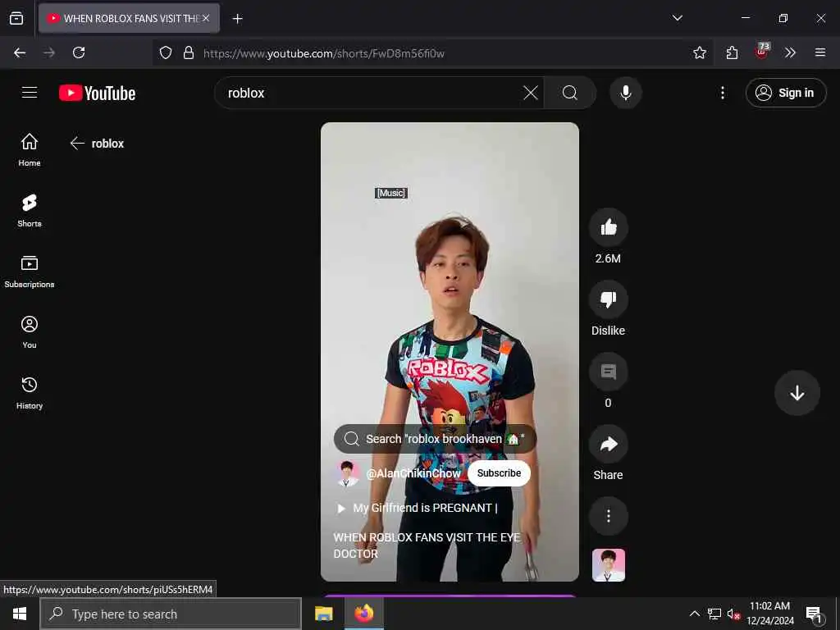Open the short's three-dot more actions menu
The image size is (840, 630).
click(x=608, y=516)
